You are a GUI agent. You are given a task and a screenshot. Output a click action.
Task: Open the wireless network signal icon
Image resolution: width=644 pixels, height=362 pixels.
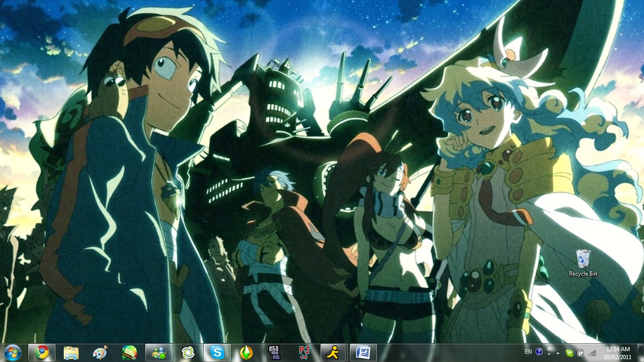coord(592,353)
